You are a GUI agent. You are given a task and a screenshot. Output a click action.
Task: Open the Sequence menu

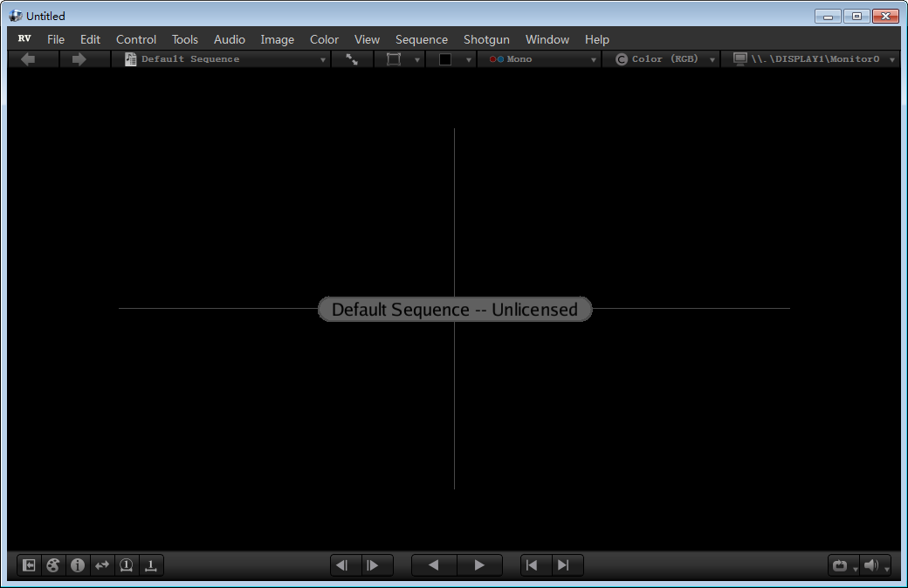pos(422,39)
